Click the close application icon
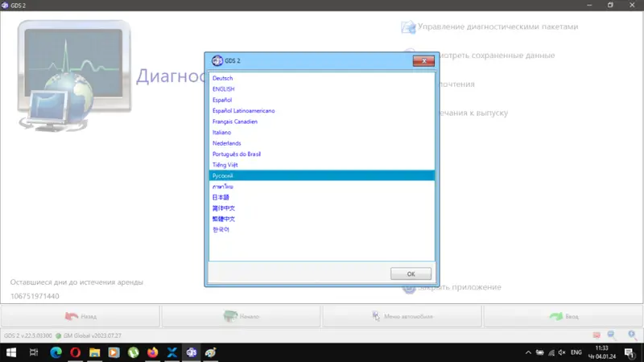Viewport: 644px width, 362px height. (x=409, y=288)
